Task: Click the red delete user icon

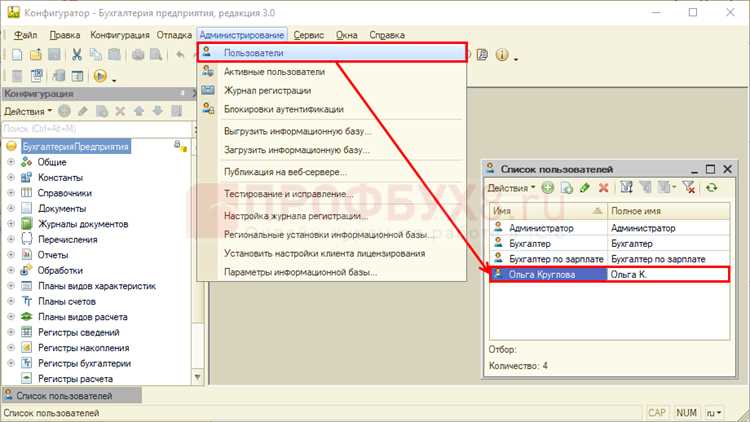Action: (604, 188)
